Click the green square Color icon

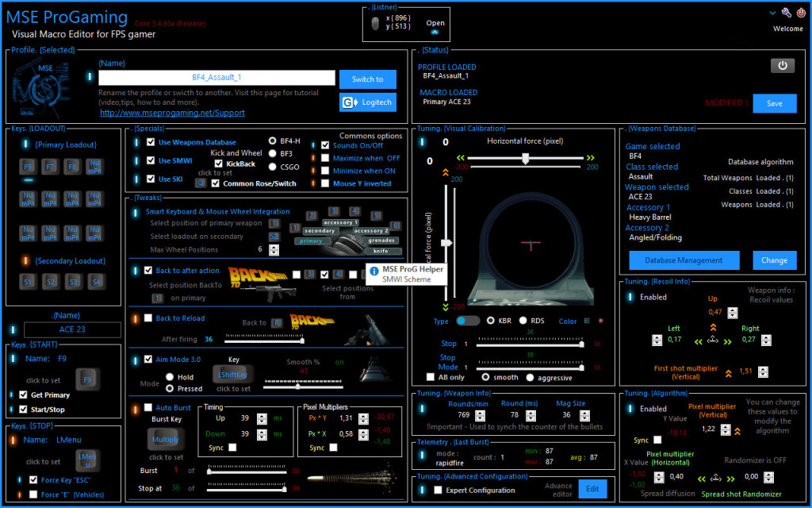[x=587, y=321]
